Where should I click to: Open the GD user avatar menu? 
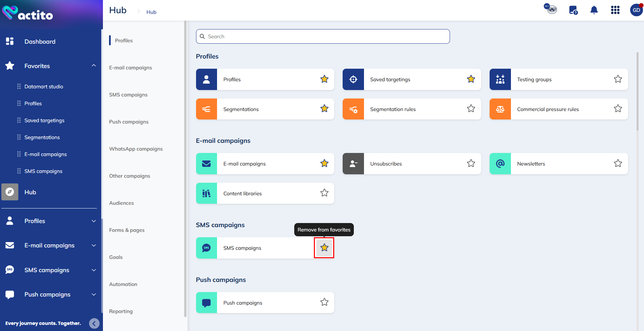636,10
